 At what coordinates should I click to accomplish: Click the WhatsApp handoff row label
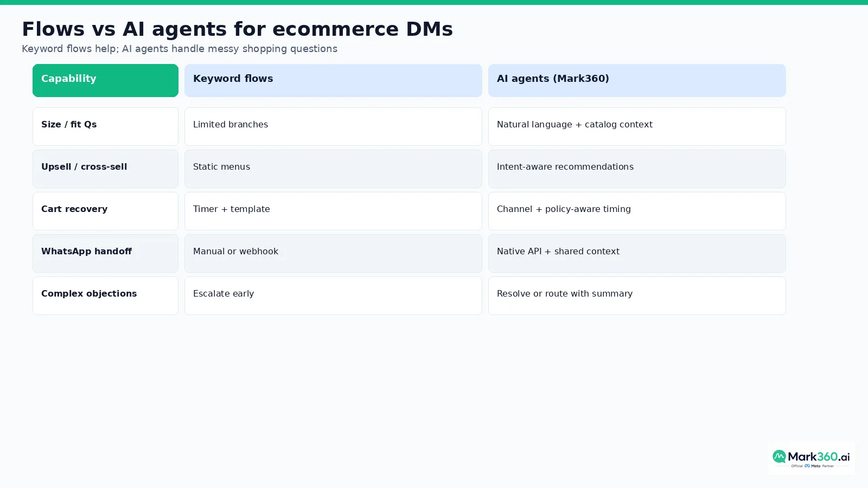click(x=105, y=253)
